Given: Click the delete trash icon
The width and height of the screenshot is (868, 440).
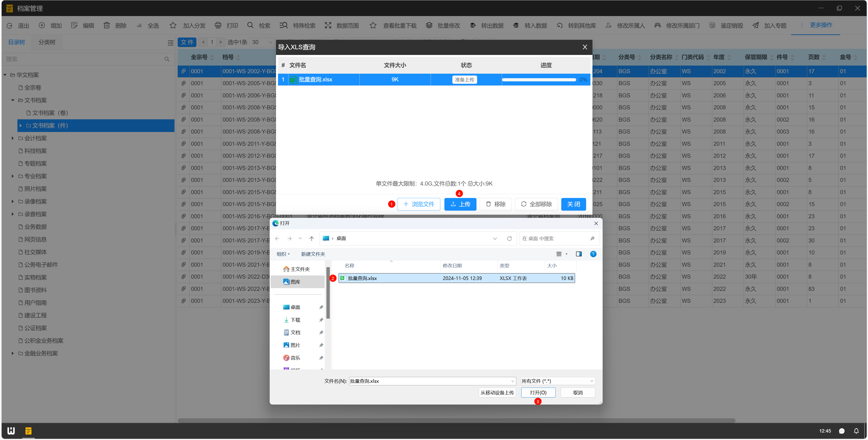Looking at the screenshot, I should [106, 26].
